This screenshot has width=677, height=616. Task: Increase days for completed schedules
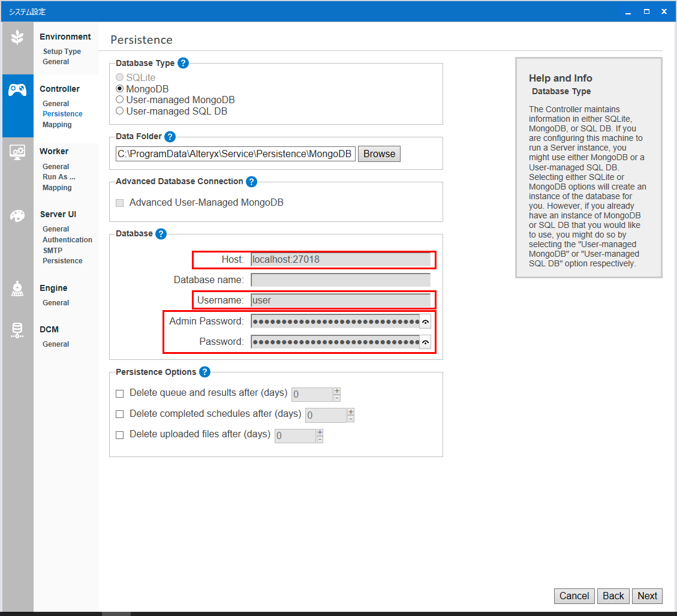(351, 411)
